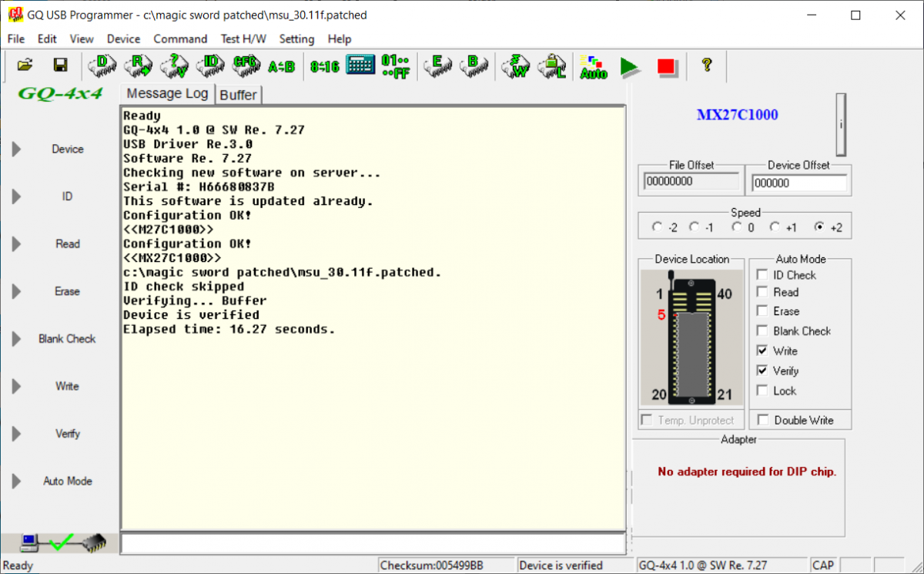The width and height of the screenshot is (924, 574).
Task: Click the MX27C1000 device name
Action: pos(737,115)
